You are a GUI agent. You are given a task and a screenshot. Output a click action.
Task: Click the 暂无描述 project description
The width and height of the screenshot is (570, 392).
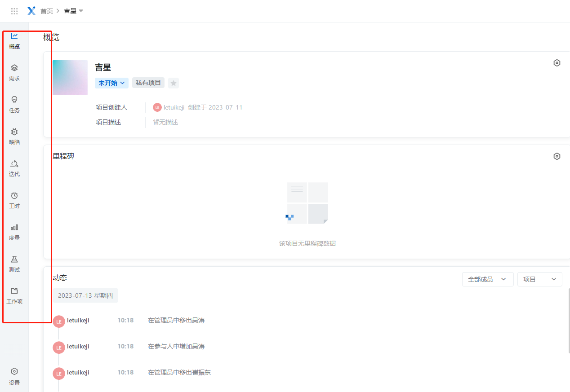tap(165, 122)
